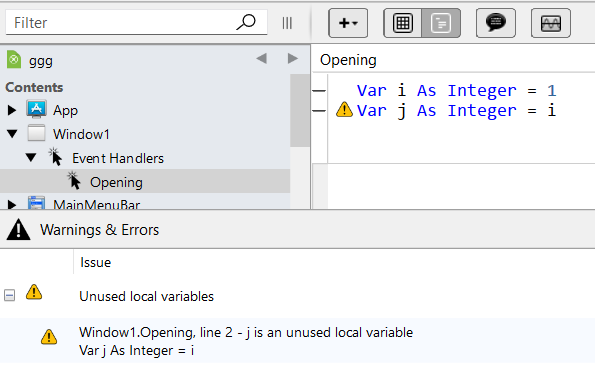Click the MainMenuBar menu icon
The height and width of the screenshot is (385, 595).
(x=36, y=203)
